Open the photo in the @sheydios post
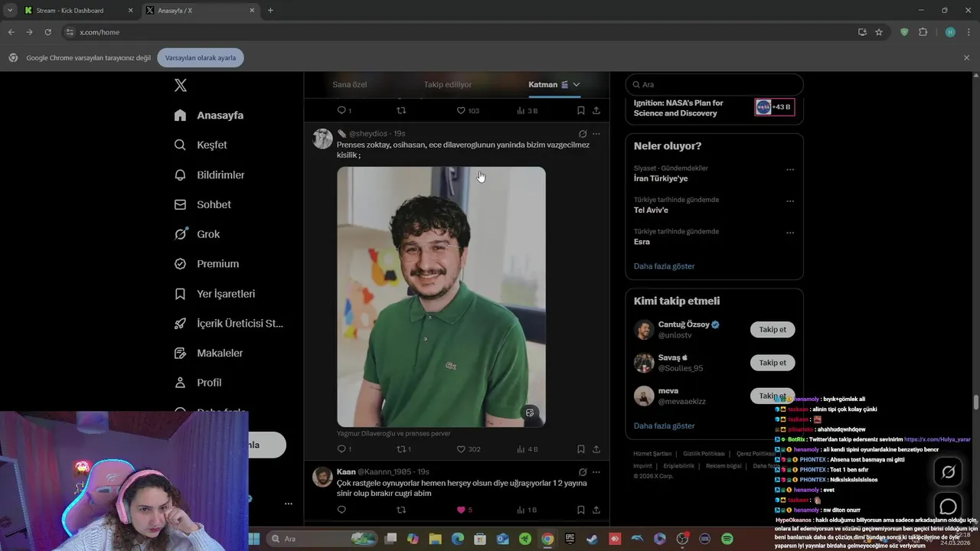Viewport: 980px width, 551px height. [x=441, y=297]
